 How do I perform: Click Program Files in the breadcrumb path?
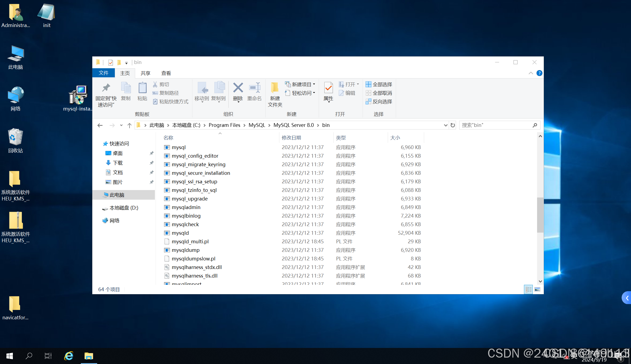[224, 125]
